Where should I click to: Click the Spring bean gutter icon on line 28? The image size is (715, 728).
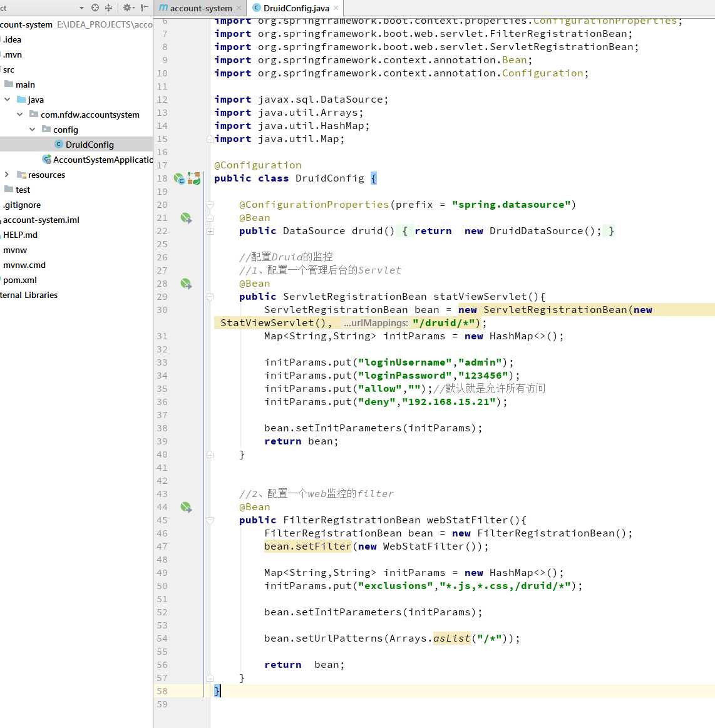[x=186, y=284]
